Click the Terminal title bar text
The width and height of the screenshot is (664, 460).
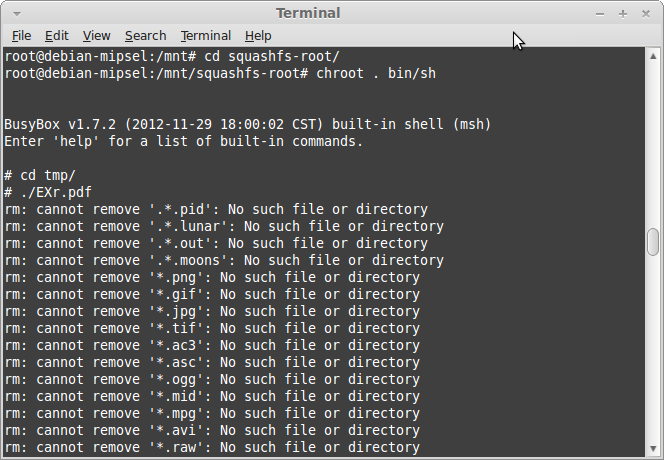point(308,13)
